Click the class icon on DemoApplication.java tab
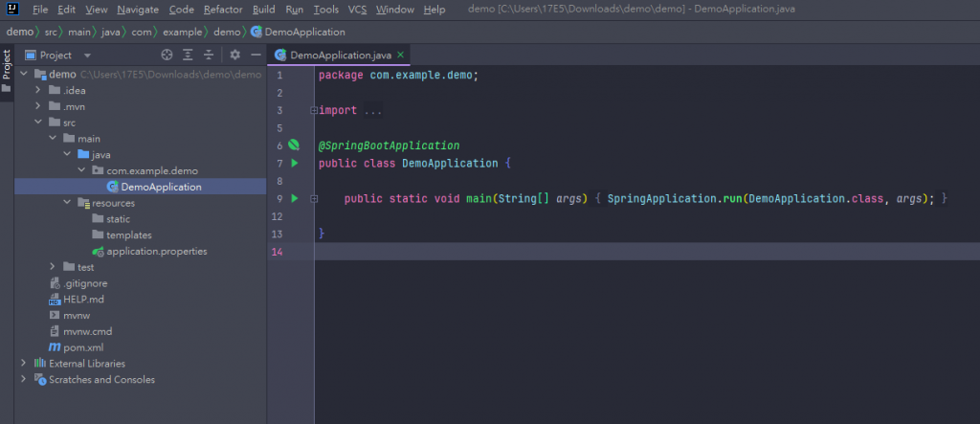 pyautogui.click(x=280, y=55)
